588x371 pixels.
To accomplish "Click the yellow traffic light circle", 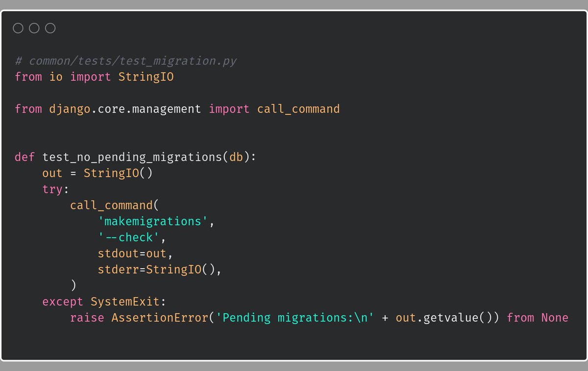I will coord(34,28).
